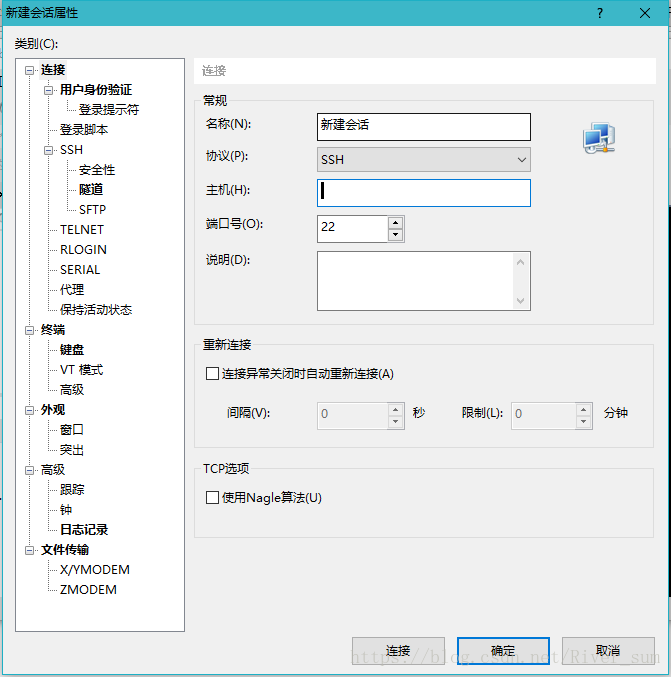Select 终端 tree item
Viewport: 671px width, 677px height.
53,330
